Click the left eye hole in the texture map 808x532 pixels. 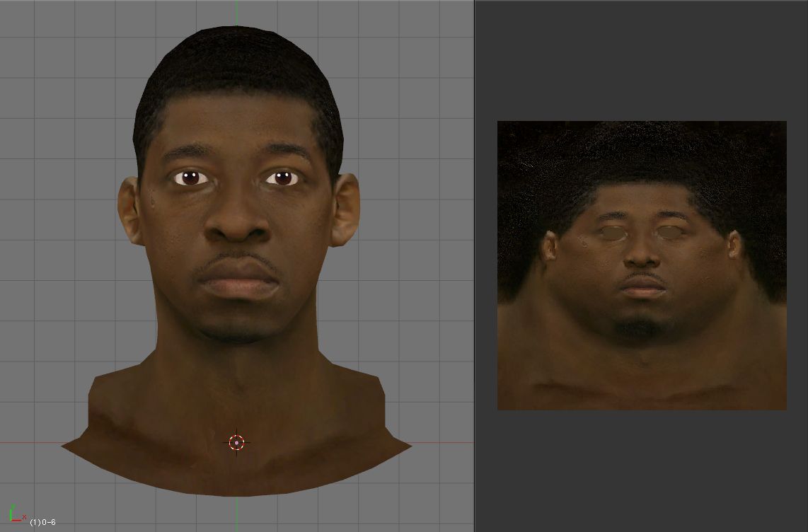[612, 233]
